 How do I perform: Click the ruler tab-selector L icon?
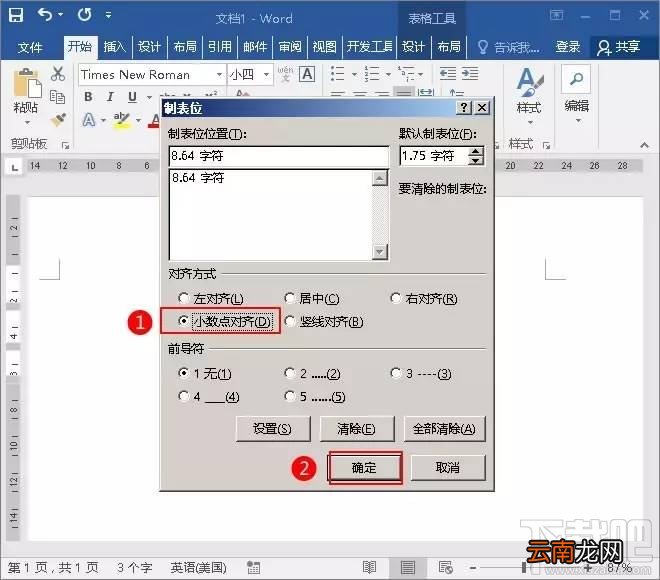15,167
